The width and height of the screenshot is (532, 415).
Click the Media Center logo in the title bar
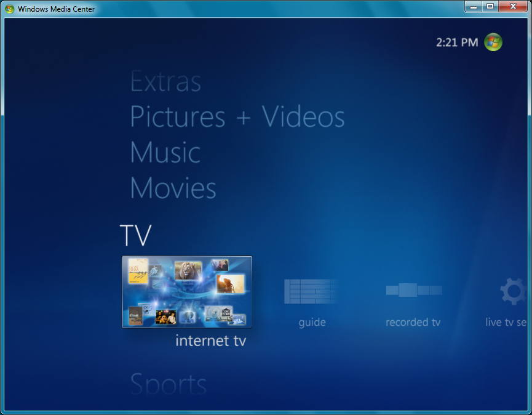10,9
